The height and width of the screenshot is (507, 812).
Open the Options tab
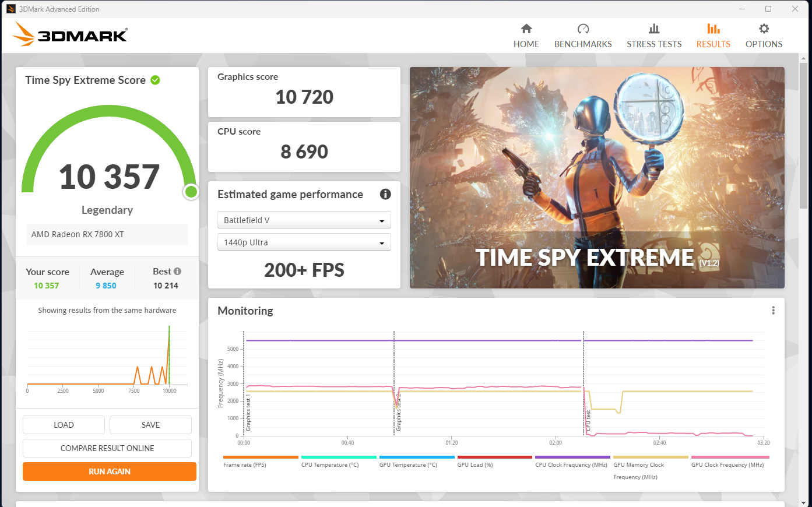(x=764, y=36)
